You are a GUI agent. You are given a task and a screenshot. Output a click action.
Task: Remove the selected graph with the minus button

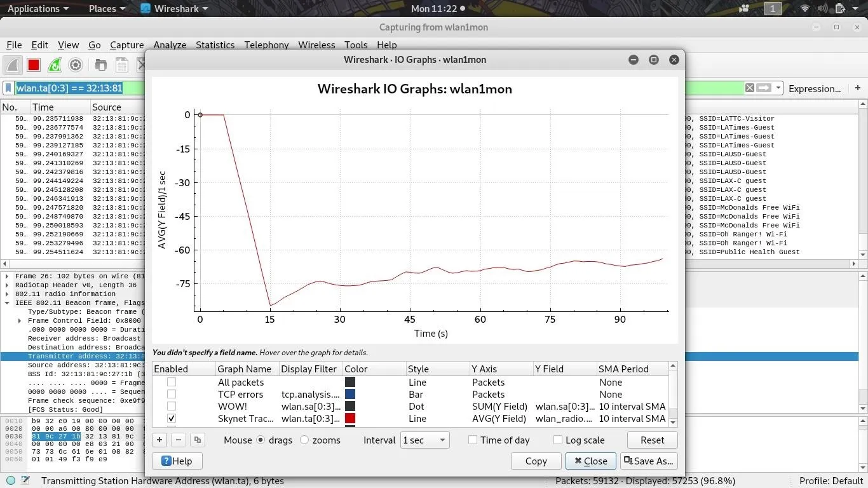179,440
